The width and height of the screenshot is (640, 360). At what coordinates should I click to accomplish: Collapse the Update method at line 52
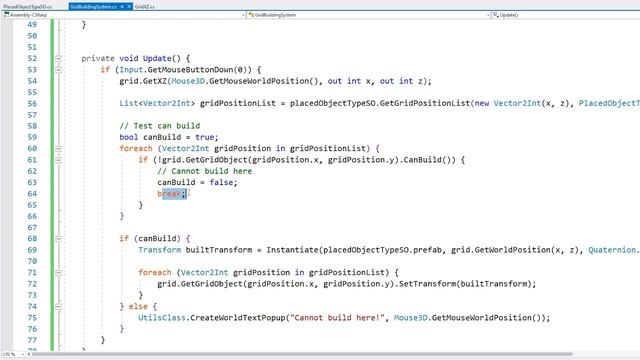(x=58, y=58)
